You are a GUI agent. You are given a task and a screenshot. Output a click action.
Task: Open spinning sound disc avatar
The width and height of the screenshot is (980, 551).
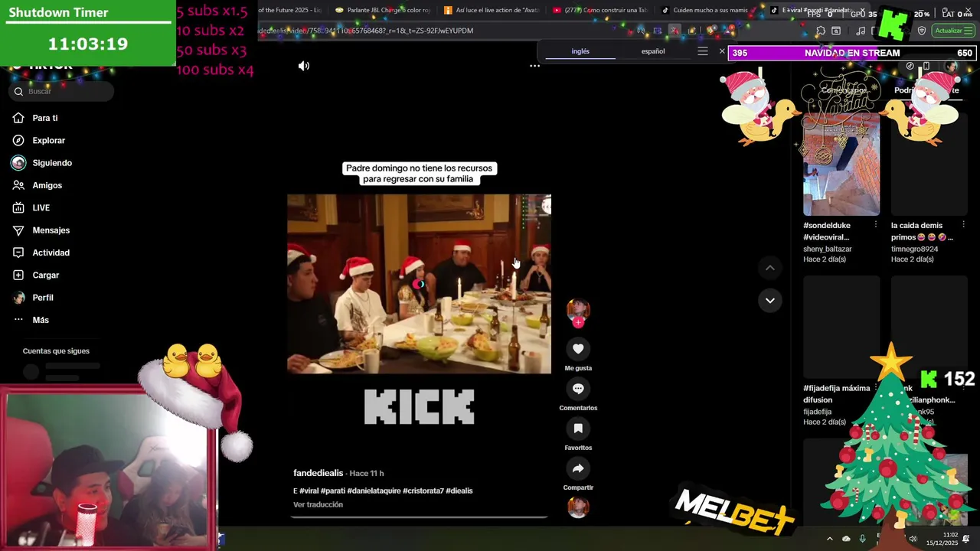(578, 507)
